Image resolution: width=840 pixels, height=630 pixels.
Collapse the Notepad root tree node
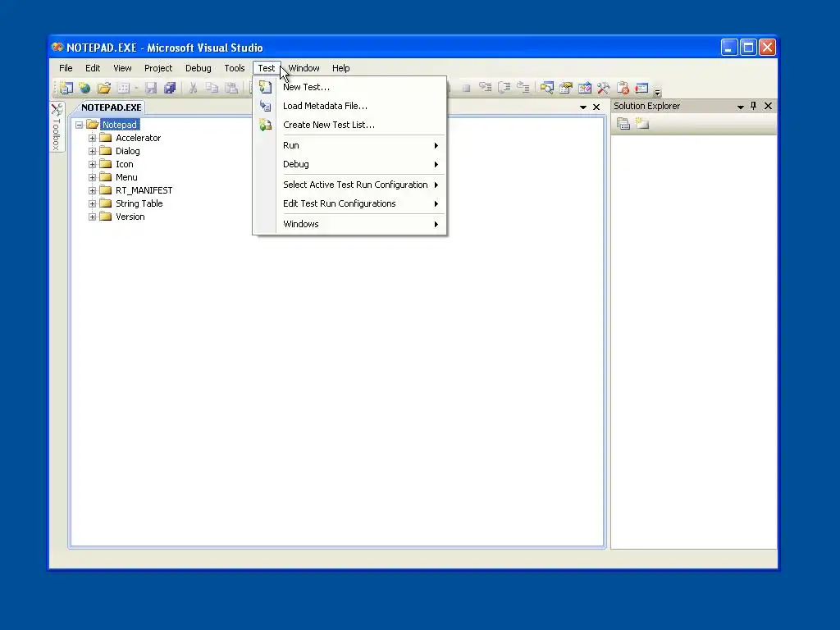click(80, 125)
